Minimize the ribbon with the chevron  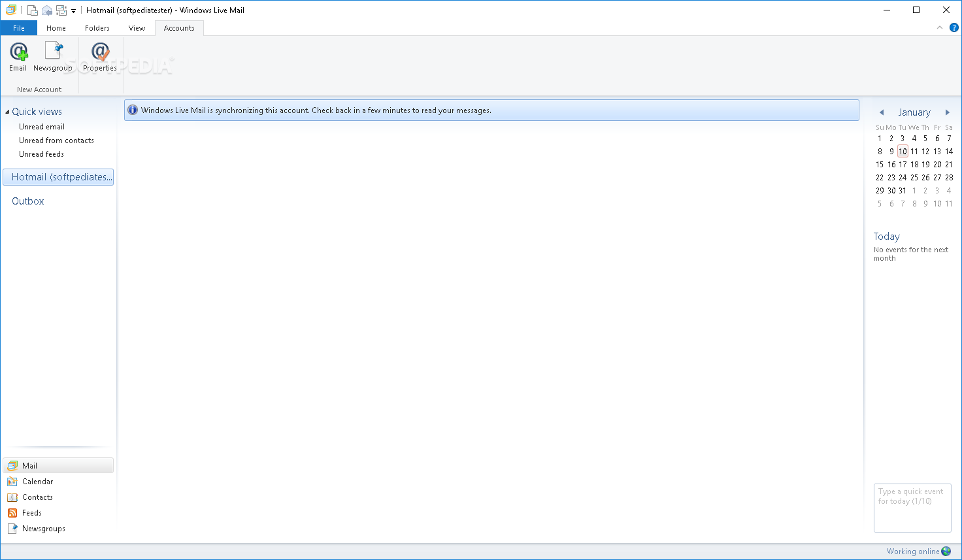[940, 27]
